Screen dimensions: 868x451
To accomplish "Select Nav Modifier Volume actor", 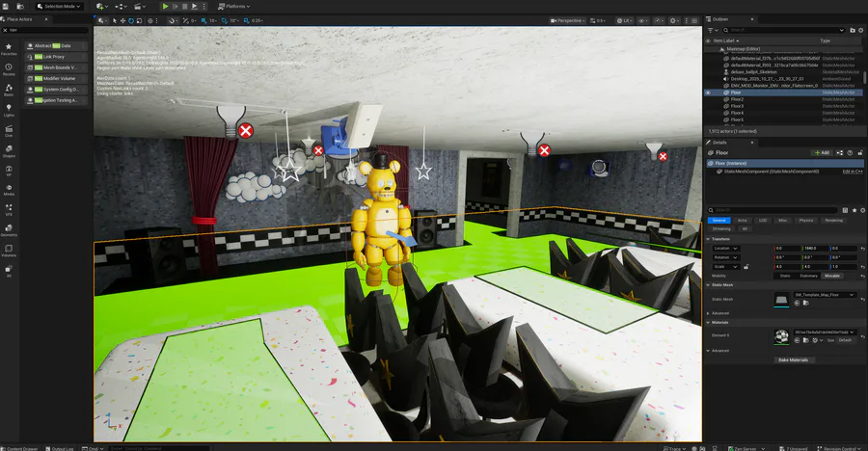I will click(x=55, y=79).
